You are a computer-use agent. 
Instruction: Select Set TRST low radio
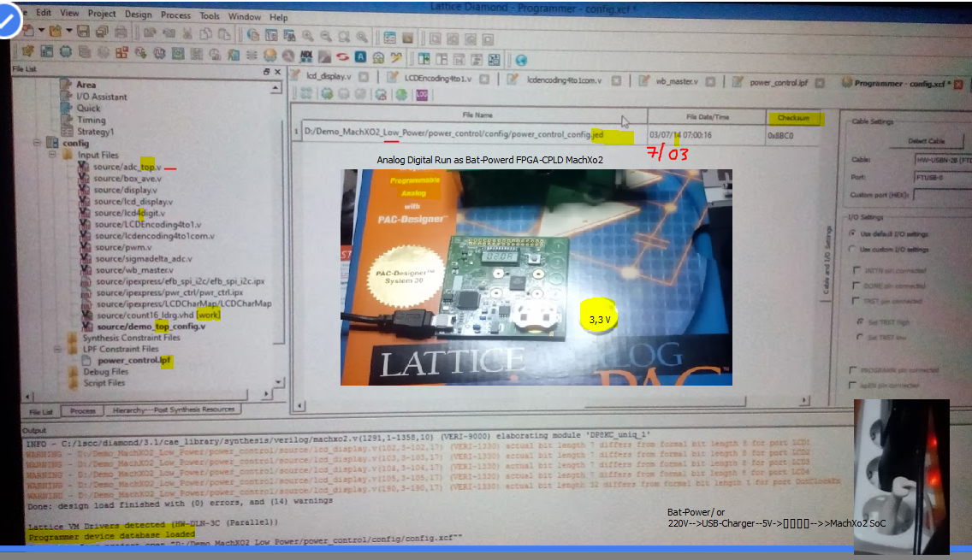859,337
